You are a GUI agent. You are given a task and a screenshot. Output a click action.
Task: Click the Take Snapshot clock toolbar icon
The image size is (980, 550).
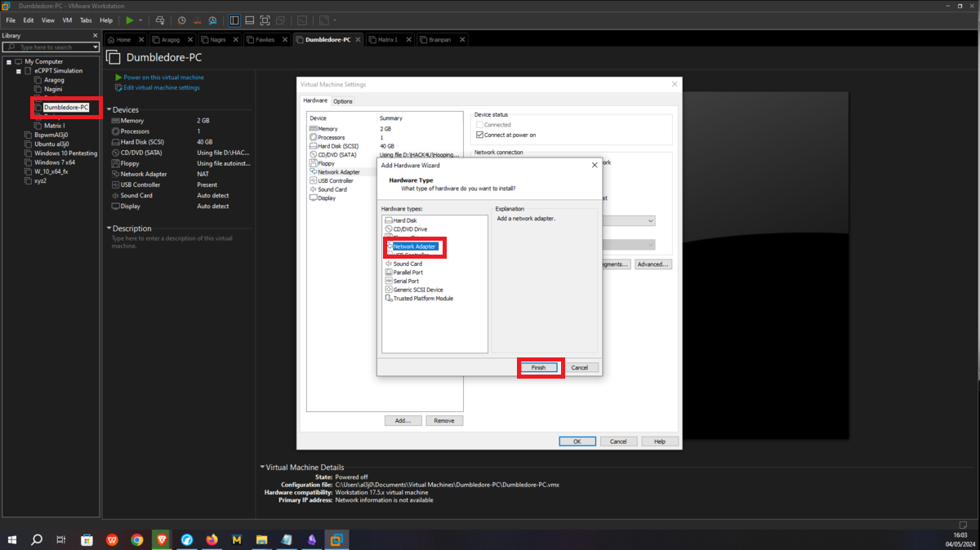click(181, 20)
